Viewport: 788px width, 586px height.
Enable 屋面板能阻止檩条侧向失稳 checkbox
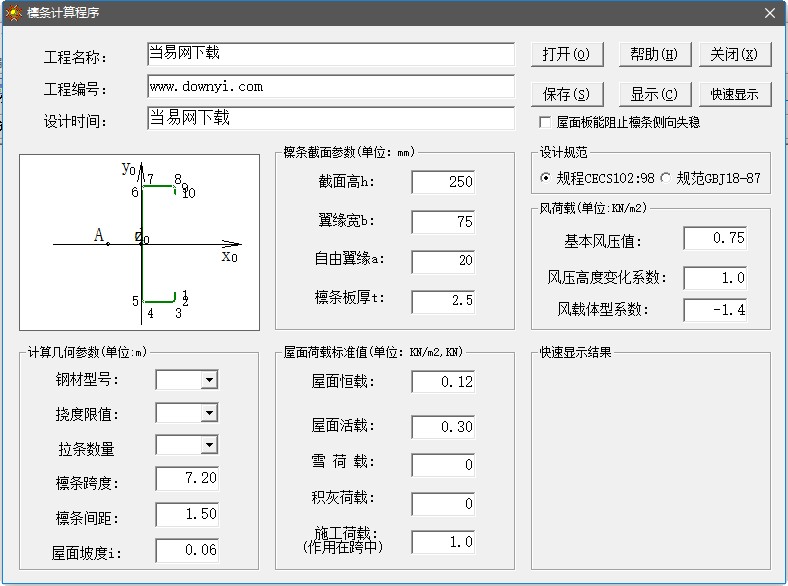(x=546, y=122)
